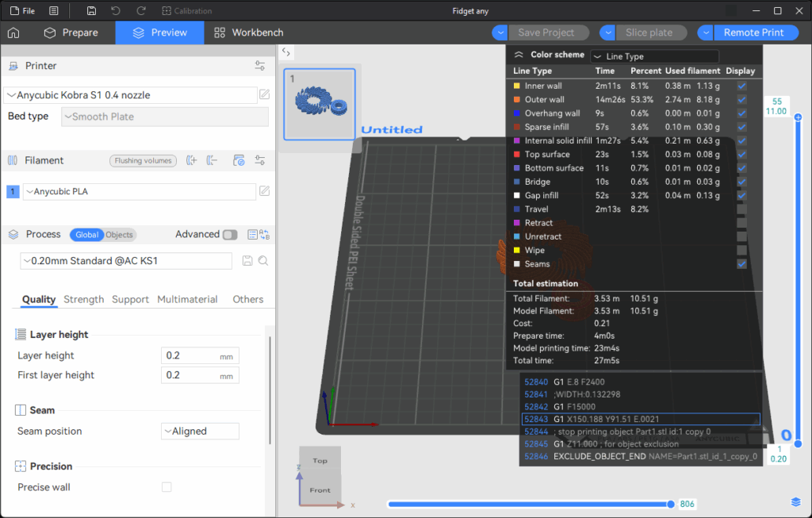
Task: Click edit icon beside Anycubic Kobra S1 preset
Action: (x=265, y=95)
